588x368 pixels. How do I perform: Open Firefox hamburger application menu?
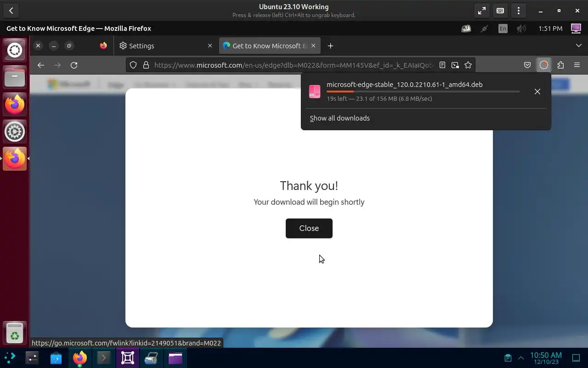coord(577,65)
